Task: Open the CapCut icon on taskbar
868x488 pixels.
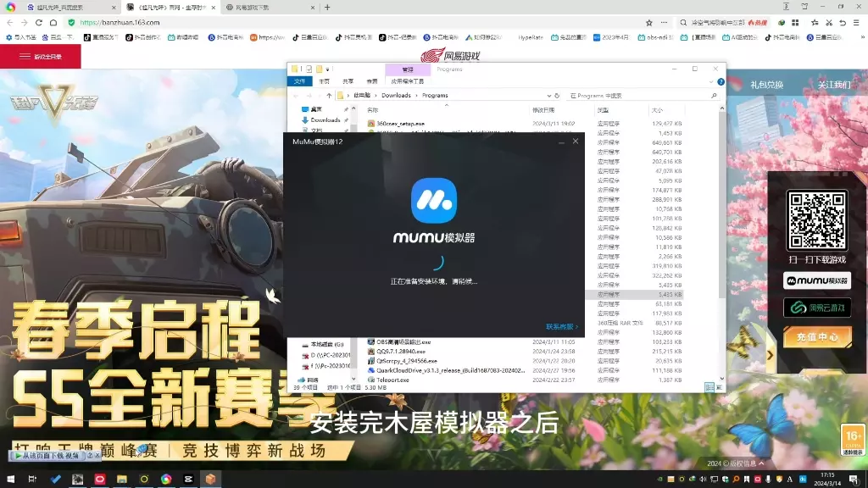Action: [x=188, y=480]
